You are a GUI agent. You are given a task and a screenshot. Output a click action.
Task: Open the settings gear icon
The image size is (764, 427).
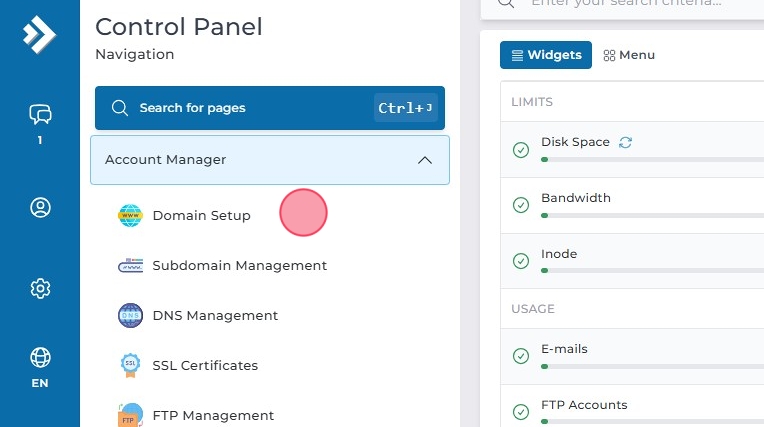click(x=40, y=289)
